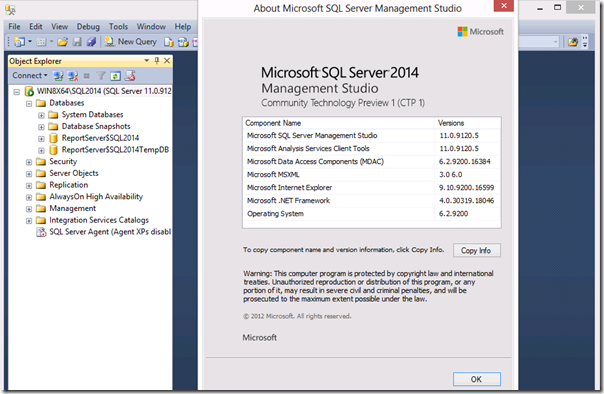604x394 pixels.
Task: Click OK in the About dialog
Action: [x=476, y=379]
